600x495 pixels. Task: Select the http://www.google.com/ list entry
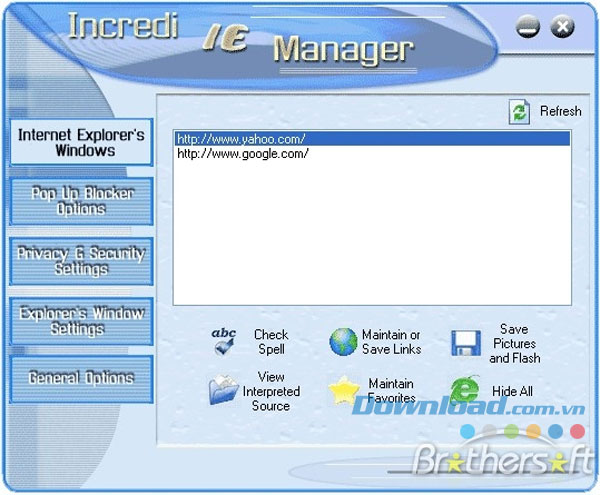[x=372, y=153]
